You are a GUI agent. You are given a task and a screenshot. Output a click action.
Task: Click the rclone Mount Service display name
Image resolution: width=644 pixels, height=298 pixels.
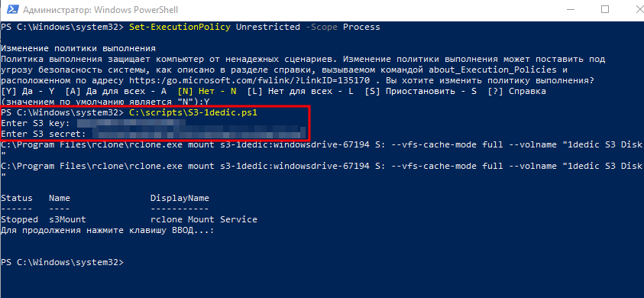[204, 219]
